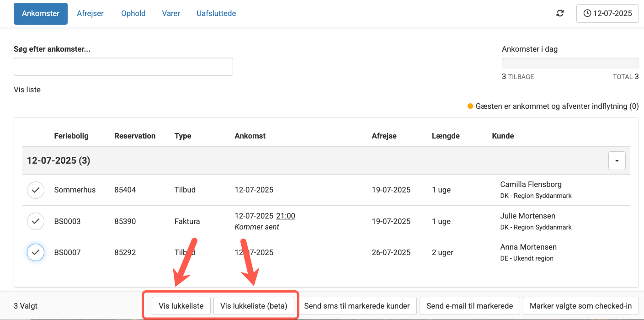Viewport: 644px width, 320px height.
Task: Click the '2 uger' length cell
Action: (442, 252)
